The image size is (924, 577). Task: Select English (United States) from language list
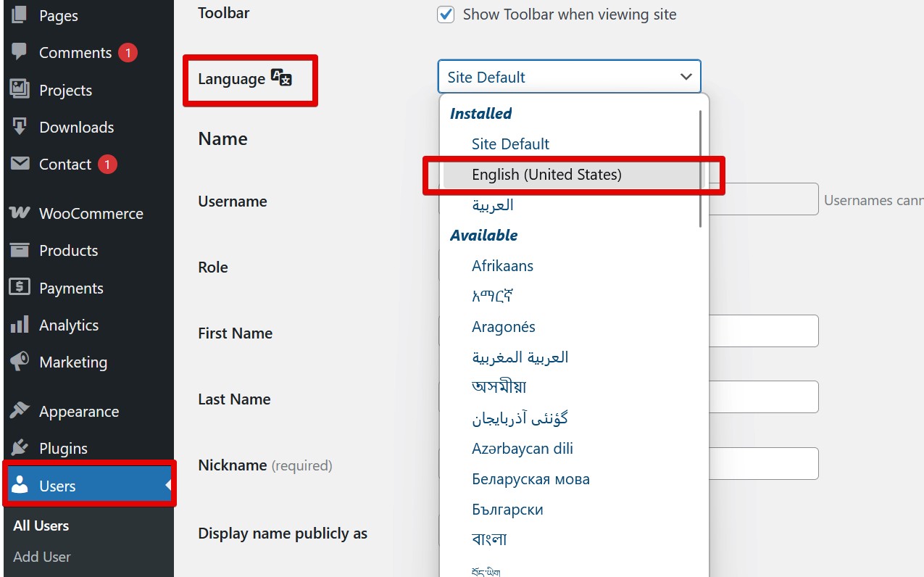coord(546,175)
